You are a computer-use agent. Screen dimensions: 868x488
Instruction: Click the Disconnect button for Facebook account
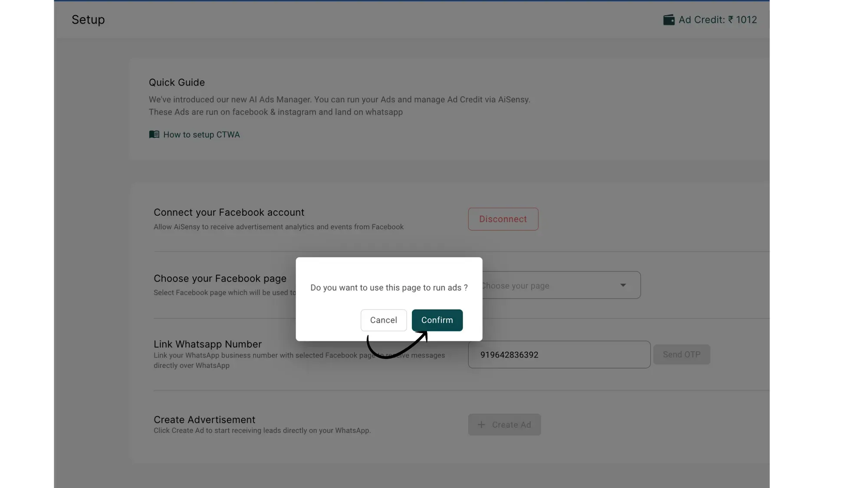[503, 219]
